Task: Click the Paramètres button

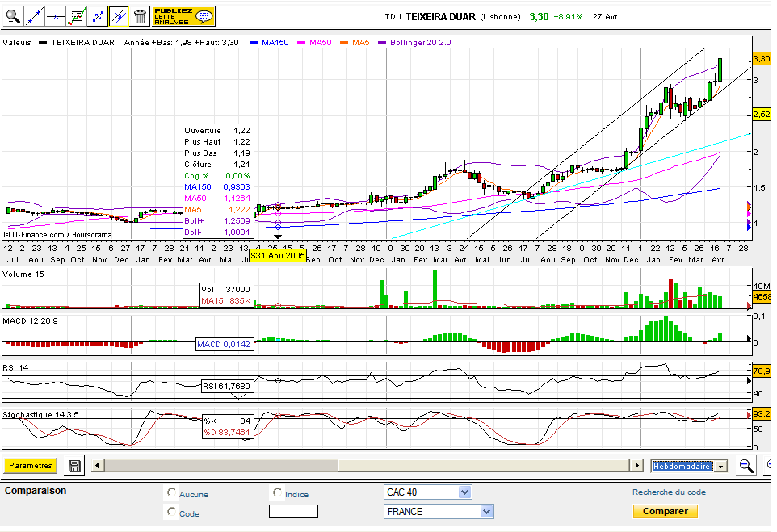Action: pos(31,466)
